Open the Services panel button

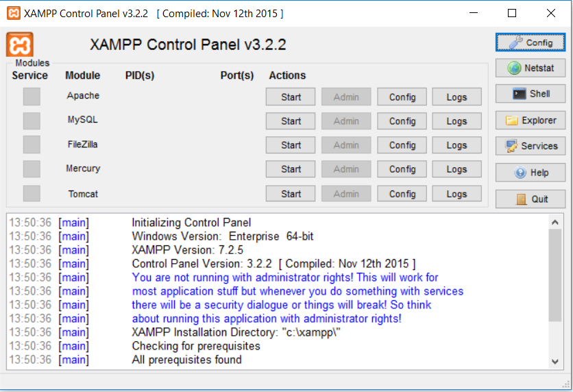coord(530,146)
